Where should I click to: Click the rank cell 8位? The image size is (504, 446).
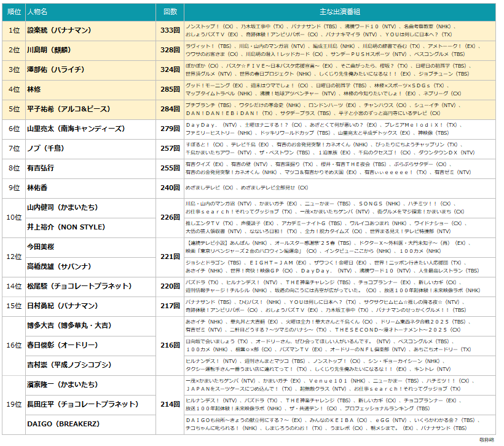14,168
